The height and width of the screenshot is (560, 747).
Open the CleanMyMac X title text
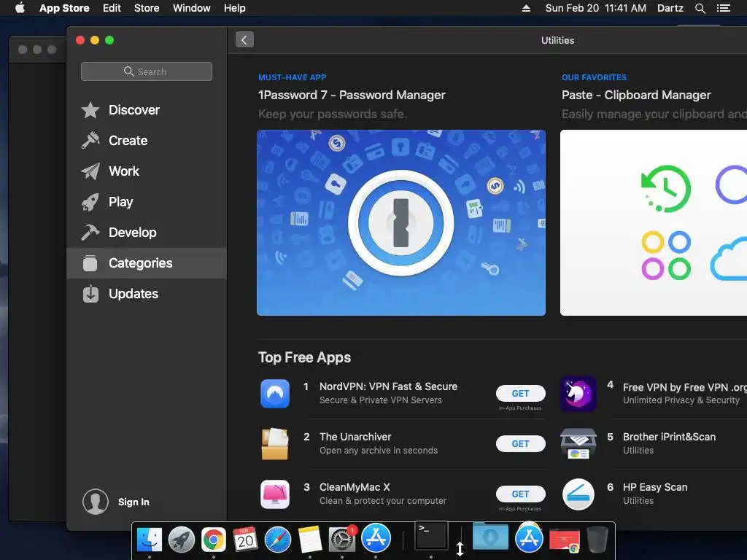(x=355, y=487)
